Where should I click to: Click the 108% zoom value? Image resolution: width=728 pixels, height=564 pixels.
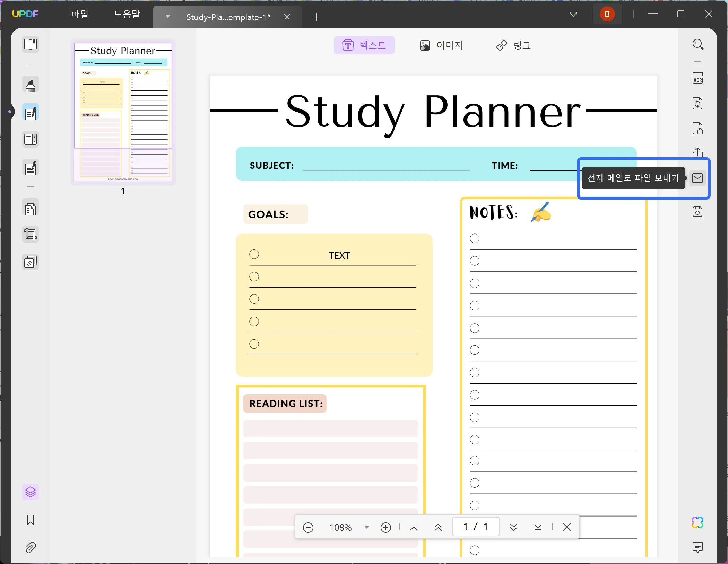pos(340,528)
